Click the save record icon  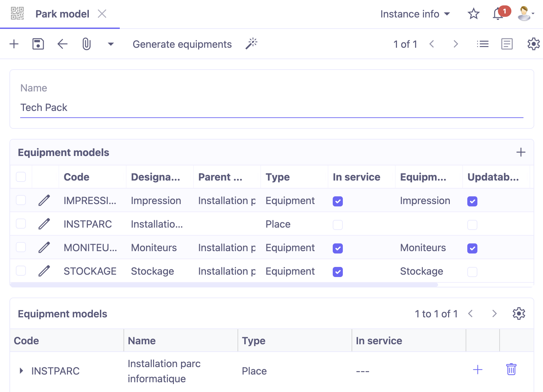pyautogui.click(x=38, y=44)
